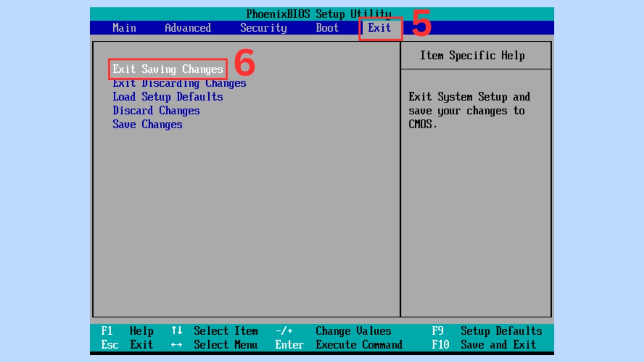The height and width of the screenshot is (362, 644).
Task: Click the up-down arrows Select Item hint
Action: (x=214, y=331)
